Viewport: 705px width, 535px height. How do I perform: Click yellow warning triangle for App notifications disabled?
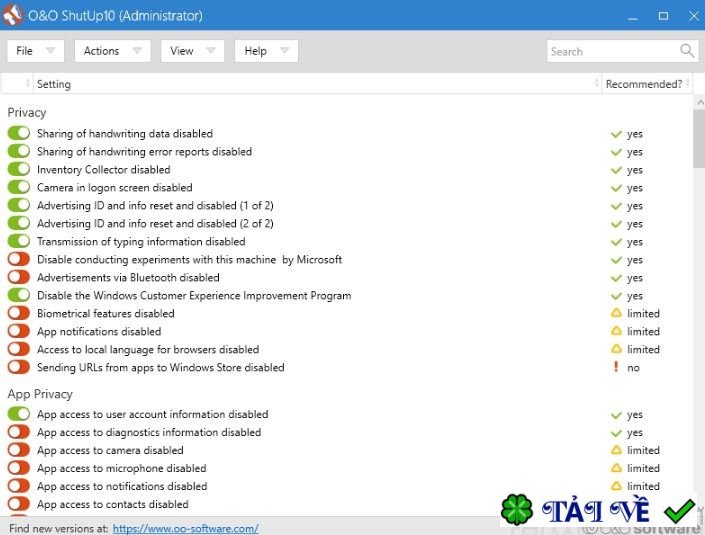616,331
